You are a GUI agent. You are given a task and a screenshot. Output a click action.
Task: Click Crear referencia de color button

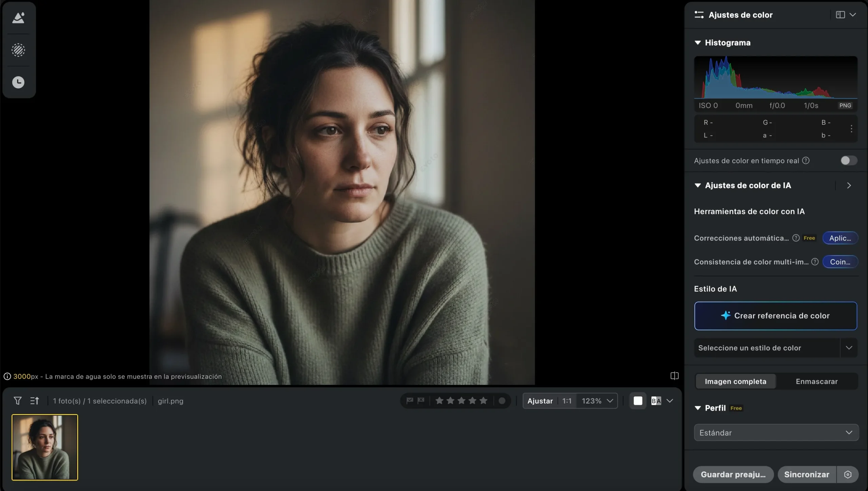(x=775, y=316)
